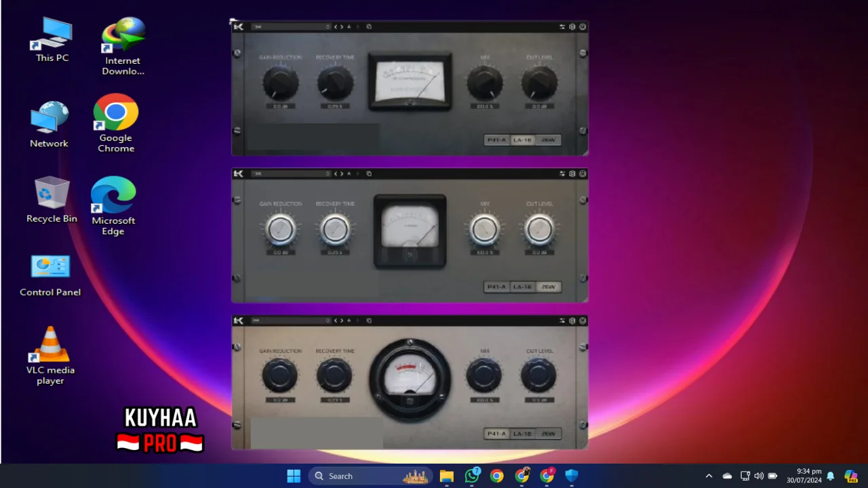The image size is (868, 488).
Task: Open volume control in system tray
Action: point(759,476)
